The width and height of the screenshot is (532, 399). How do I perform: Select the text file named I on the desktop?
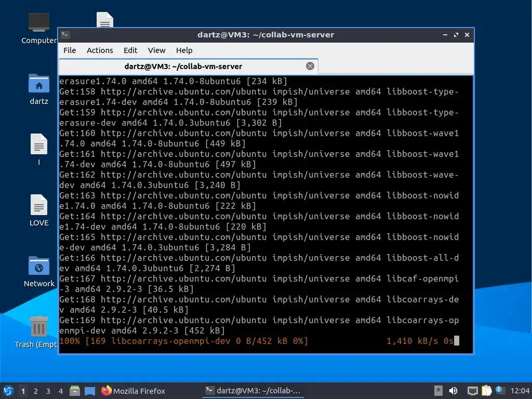38,149
